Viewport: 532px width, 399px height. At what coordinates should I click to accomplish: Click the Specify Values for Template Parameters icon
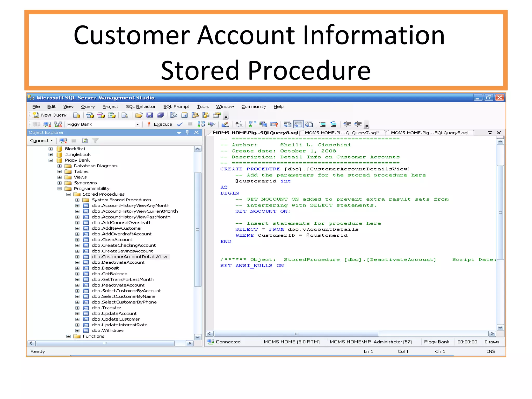pos(239,124)
